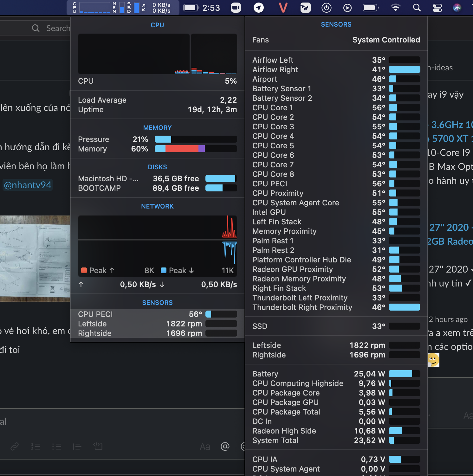Open the instruction sheet photo thumbnail
Viewport: 473px width, 476px height.
(35, 258)
